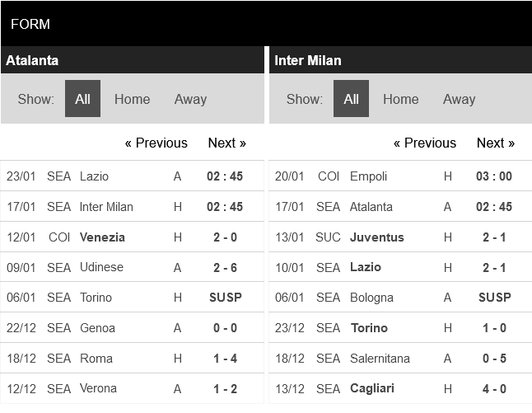Go to Previous Inter Milan matches
This screenshot has height=413, width=532.
click(x=424, y=143)
